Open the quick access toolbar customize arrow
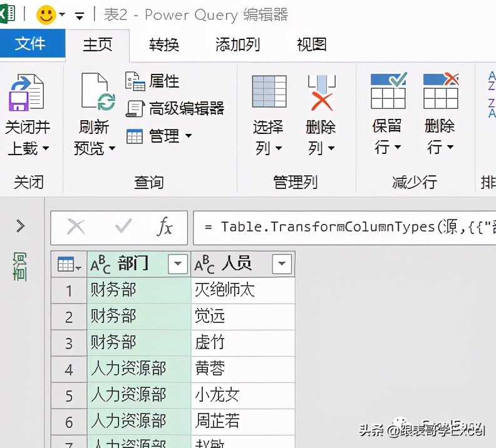The image size is (496, 448). [x=80, y=16]
